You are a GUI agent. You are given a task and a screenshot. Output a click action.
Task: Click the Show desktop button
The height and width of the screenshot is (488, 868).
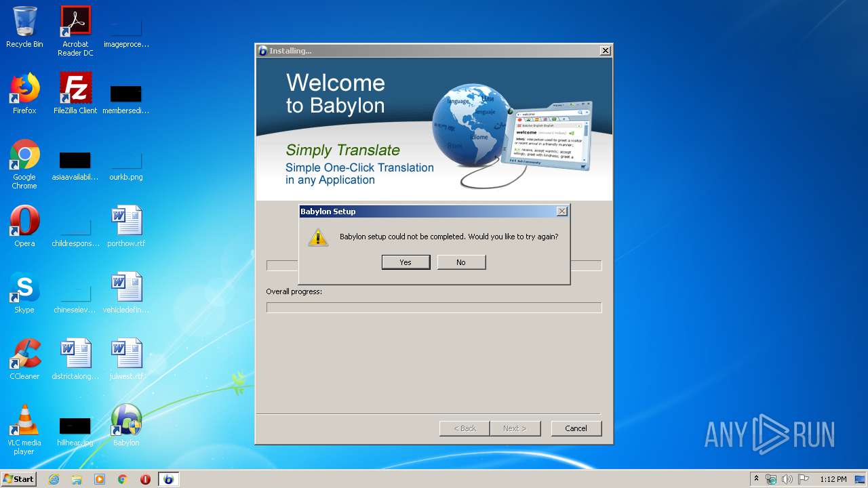click(861, 479)
